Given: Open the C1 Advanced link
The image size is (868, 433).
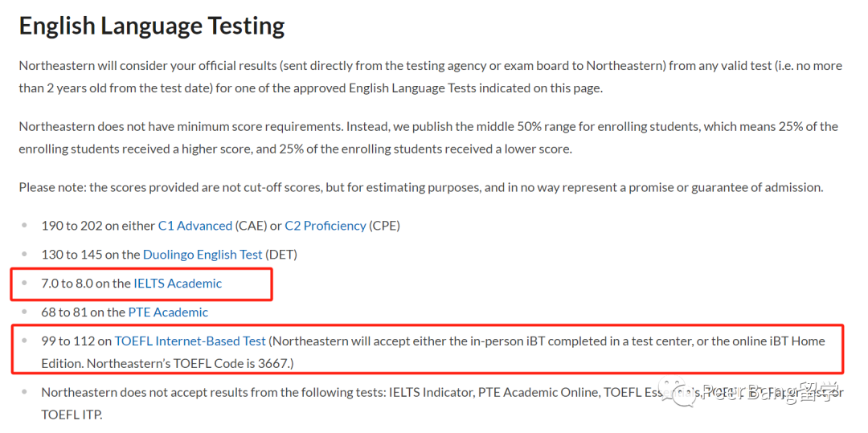Looking at the screenshot, I should [x=194, y=226].
